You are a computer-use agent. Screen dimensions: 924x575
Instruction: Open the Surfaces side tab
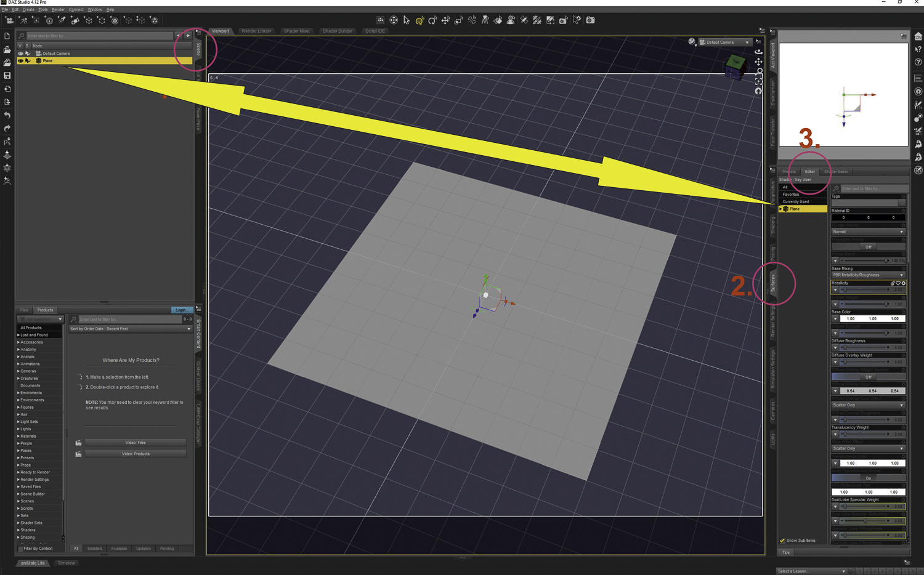pyautogui.click(x=773, y=283)
